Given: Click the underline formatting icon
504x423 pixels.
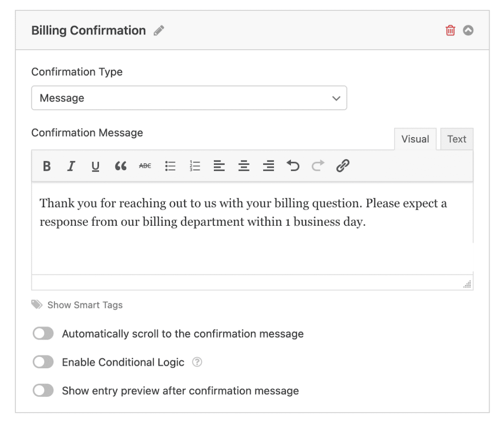Looking at the screenshot, I should tap(95, 166).
